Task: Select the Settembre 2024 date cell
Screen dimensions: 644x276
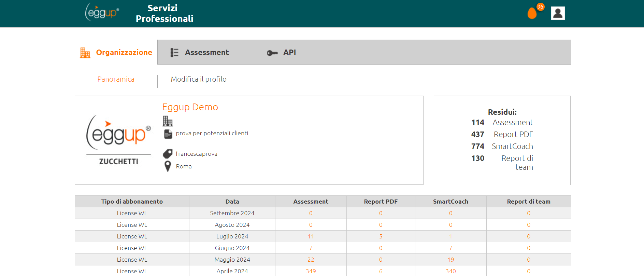Action: [232, 213]
